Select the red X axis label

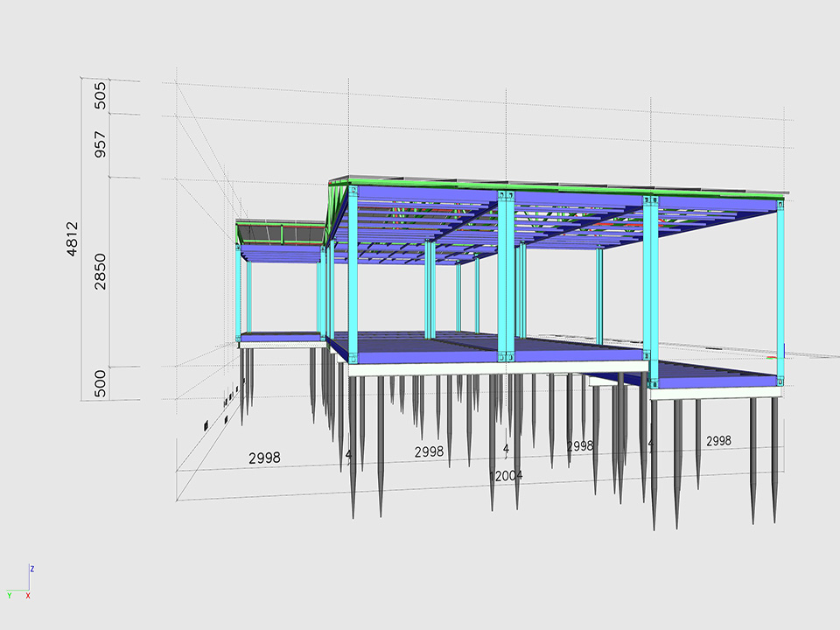[x=28, y=596]
